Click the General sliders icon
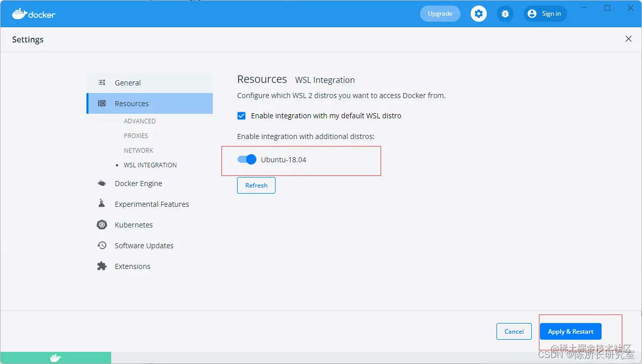 click(x=102, y=82)
